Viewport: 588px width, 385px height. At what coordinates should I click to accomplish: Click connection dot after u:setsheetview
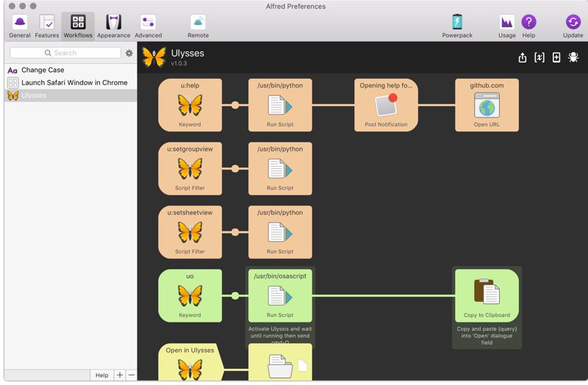click(235, 232)
